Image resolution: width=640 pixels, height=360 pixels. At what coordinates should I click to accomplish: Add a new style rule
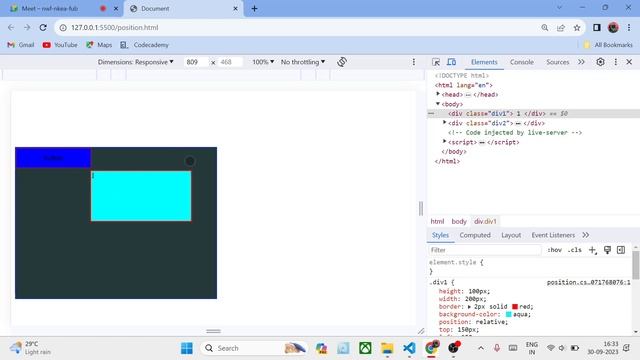[x=593, y=250]
